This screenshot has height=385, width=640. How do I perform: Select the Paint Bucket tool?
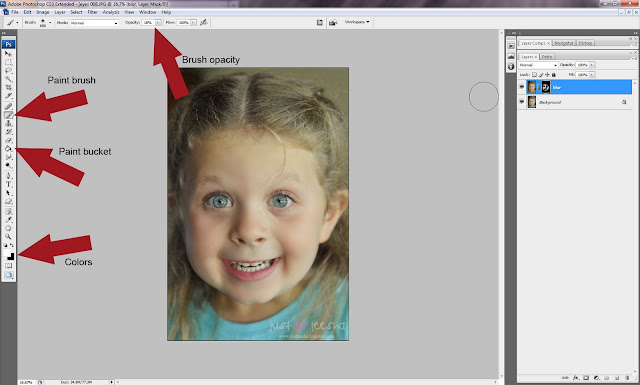point(8,149)
